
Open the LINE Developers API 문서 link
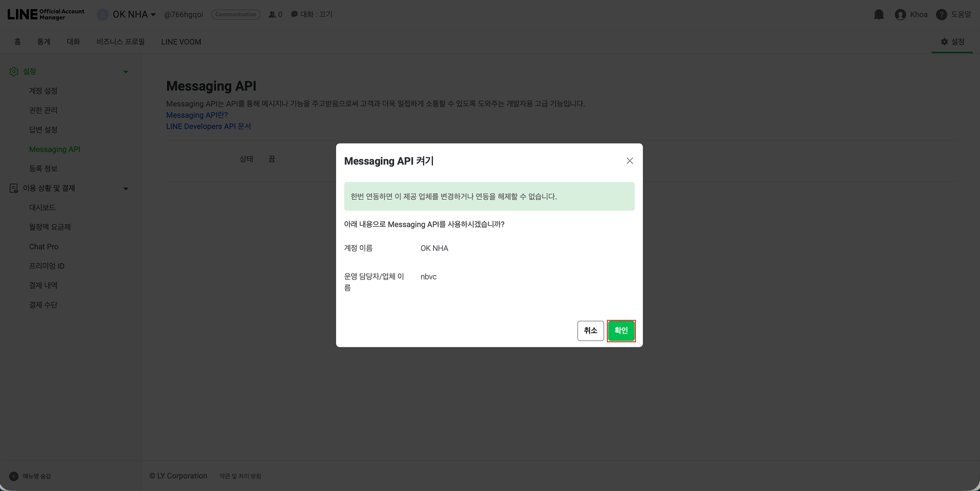208,126
